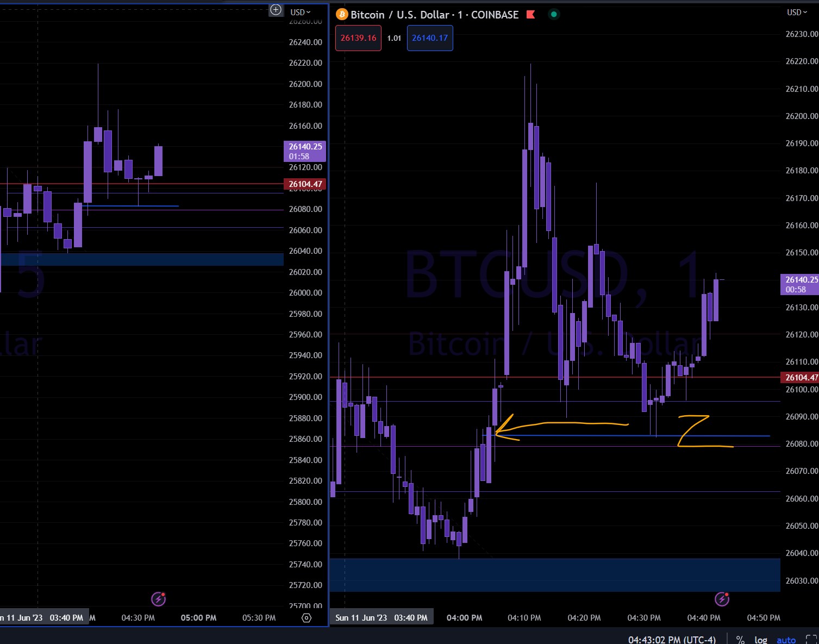819x644 pixels.
Task: Open the left chart's USD currency dropdown
Action: pyautogui.click(x=300, y=12)
